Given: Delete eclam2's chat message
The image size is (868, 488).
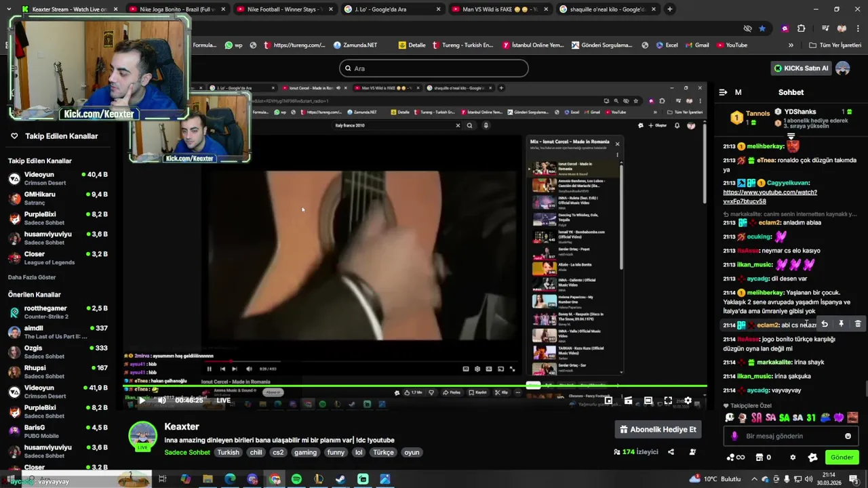Looking at the screenshot, I should pyautogui.click(x=858, y=325).
